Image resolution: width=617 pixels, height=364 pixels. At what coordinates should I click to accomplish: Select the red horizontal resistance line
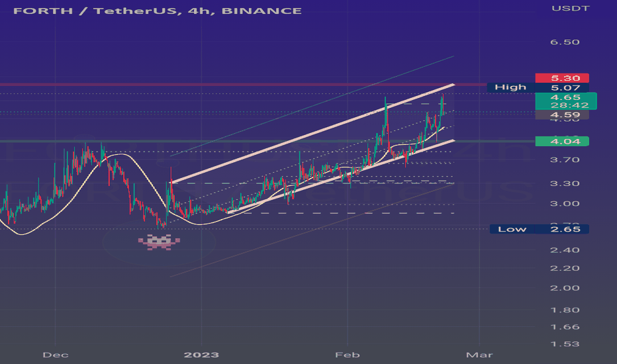[243, 84]
